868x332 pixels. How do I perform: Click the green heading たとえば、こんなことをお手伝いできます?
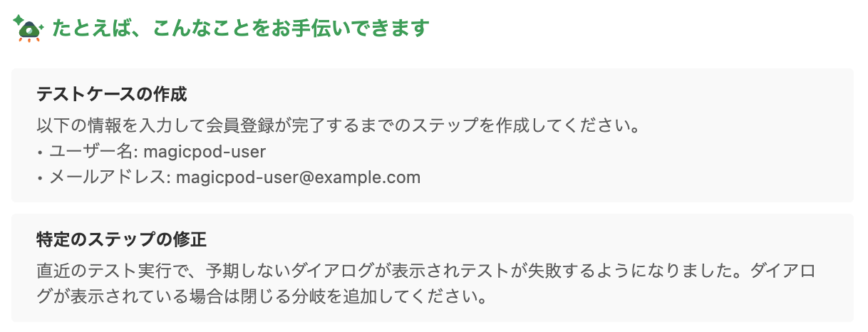pos(240,28)
